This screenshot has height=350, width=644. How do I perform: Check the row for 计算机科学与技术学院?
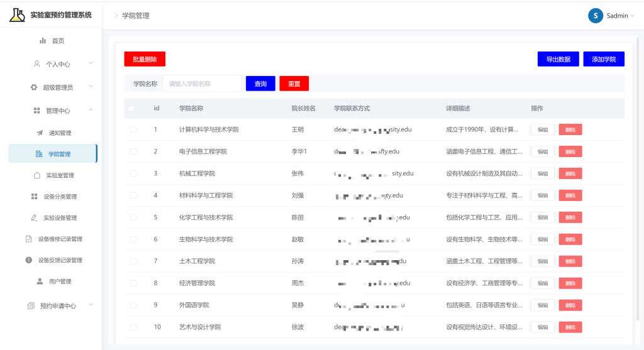133,129
